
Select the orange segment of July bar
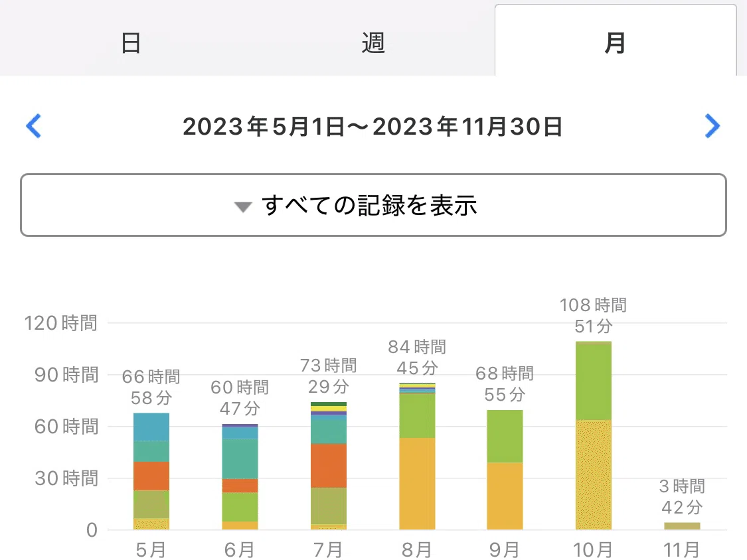[x=328, y=466]
